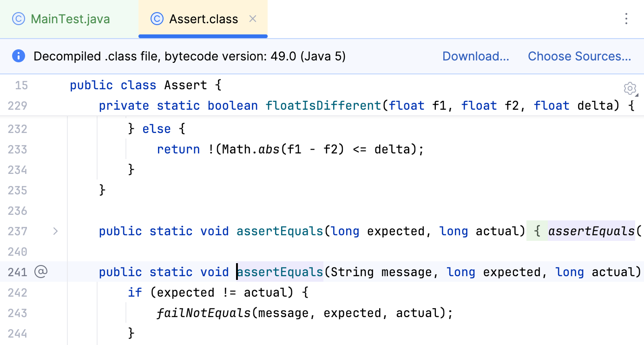Place cursor on the failNotEquals call
644x345 pixels.
(204, 313)
